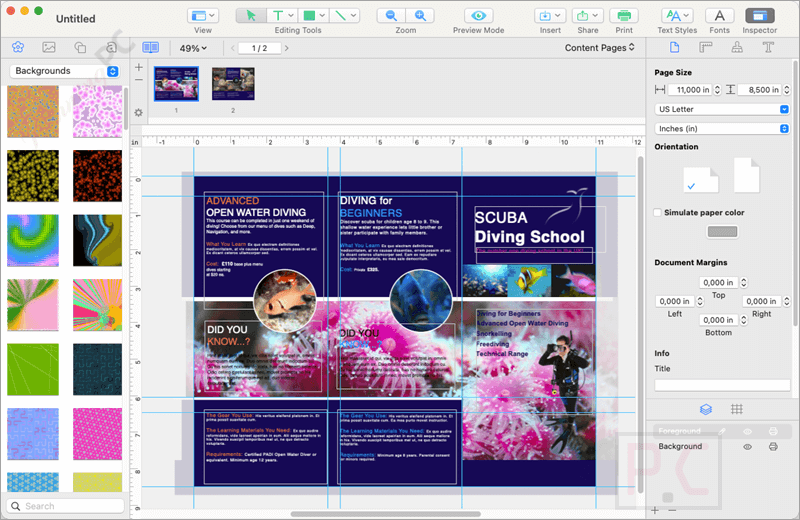Go to the previous page arrow

click(233, 48)
